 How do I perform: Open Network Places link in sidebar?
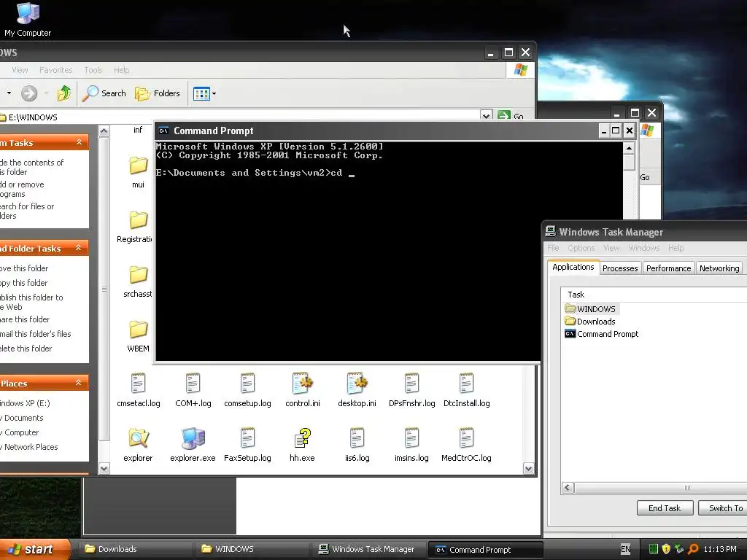pyautogui.click(x=29, y=447)
